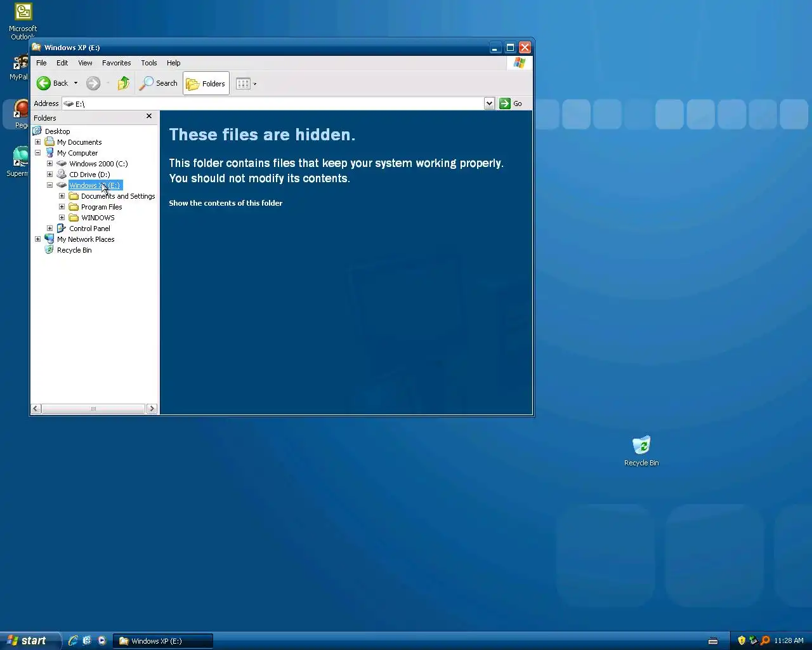Screen dimensions: 812x650
Task: Click the Safely Remove Hardware tray icon
Action: click(753, 640)
